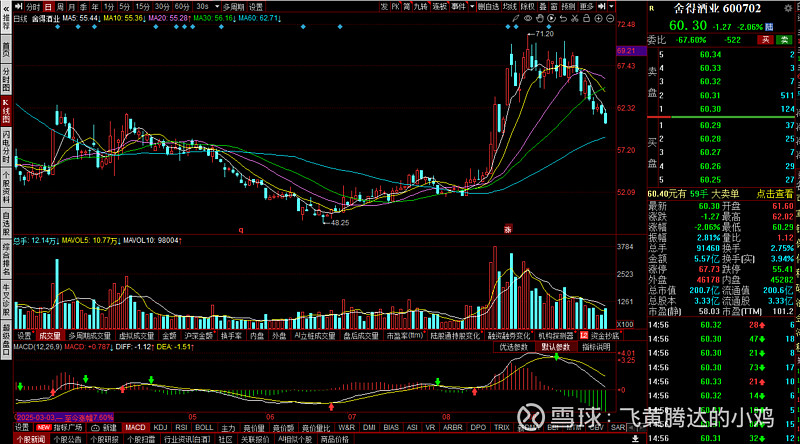Zoom in chart with plus icon
800x444 pixels.
(x=598, y=18)
